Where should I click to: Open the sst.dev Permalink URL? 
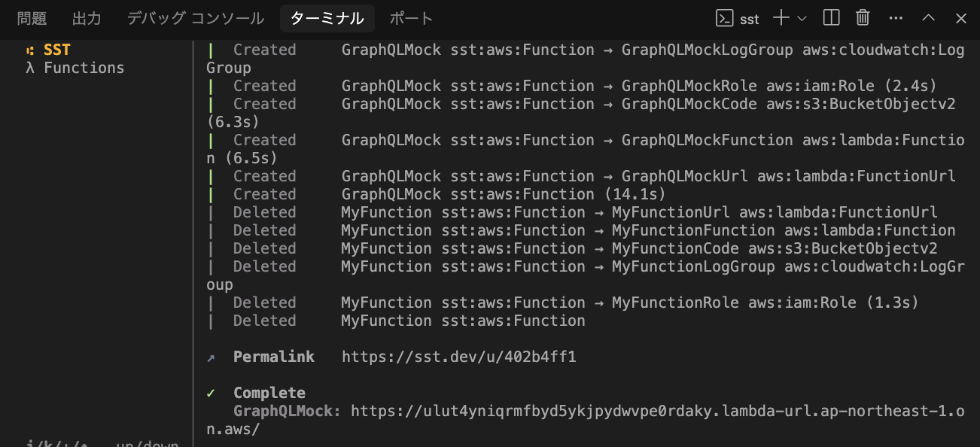tap(459, 356)
